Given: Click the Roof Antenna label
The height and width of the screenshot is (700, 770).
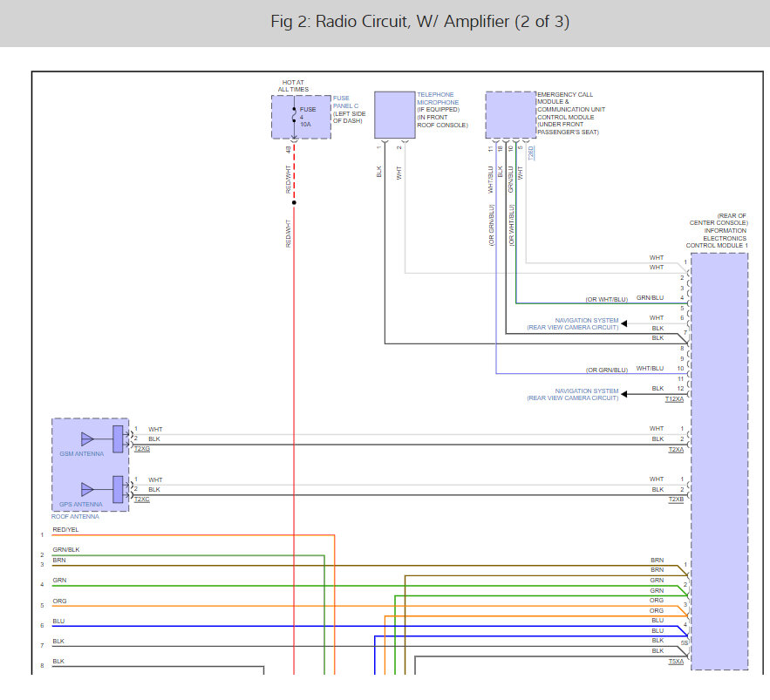Looking at the screenshot, I should tap(74, 516).
